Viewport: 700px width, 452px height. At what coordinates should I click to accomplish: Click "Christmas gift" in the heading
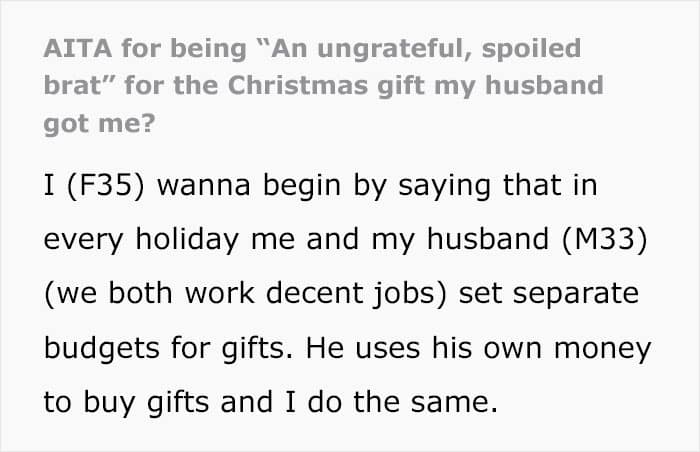click(x=326, y=86)
